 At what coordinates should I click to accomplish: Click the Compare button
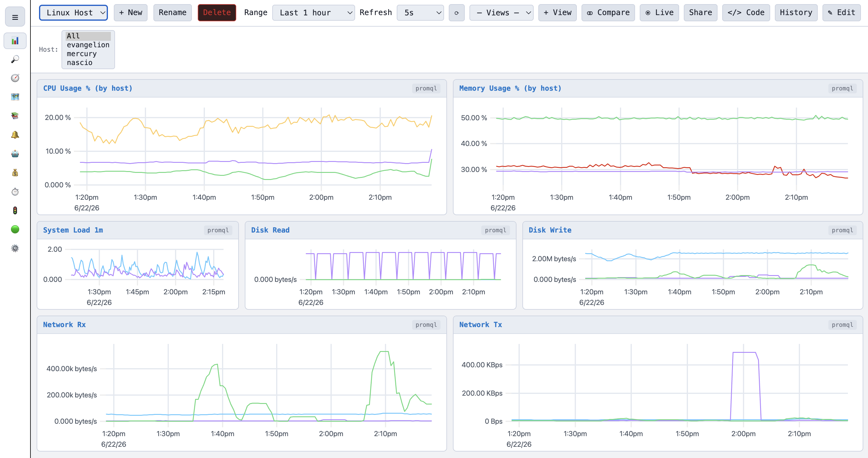click(x=608, y=13)
